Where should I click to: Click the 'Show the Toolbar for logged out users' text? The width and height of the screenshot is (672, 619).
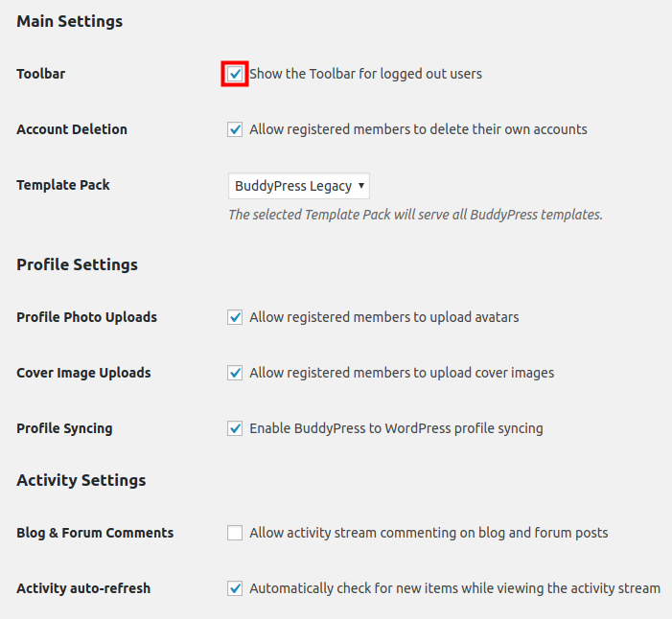coord(365,74)
